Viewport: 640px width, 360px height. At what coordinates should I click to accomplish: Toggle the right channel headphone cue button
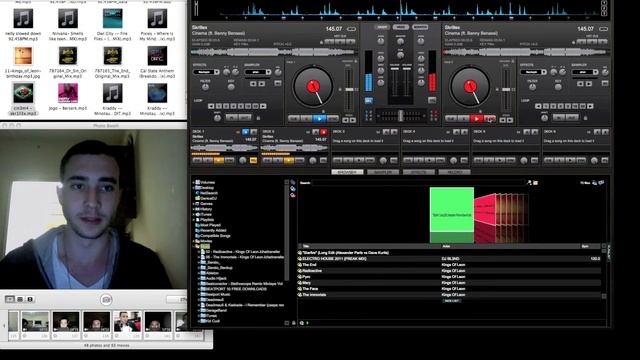[432, 100]
